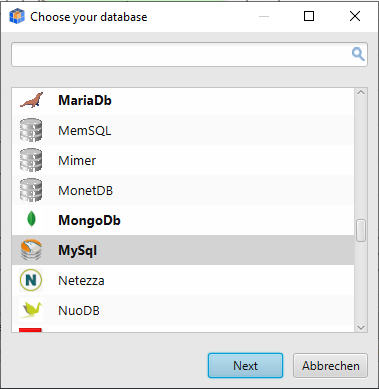Click the Netezza N logo icon
The width and height of the screenshot is (379, 389).
coord(31,280)
